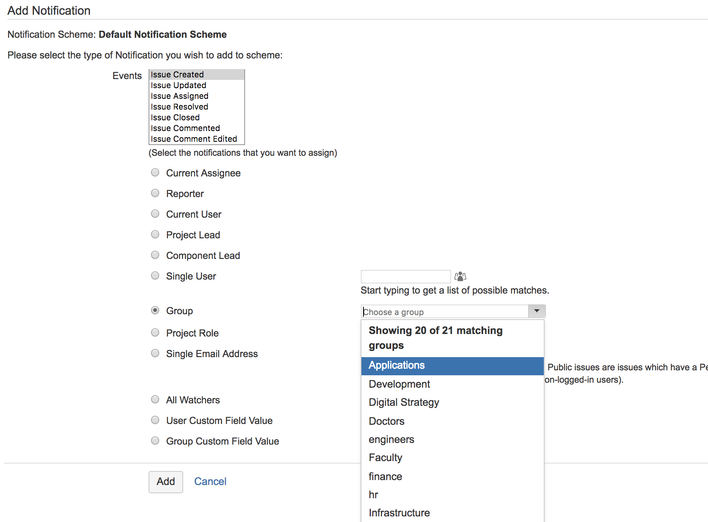The width and height of the screenshot is (708, 522).
Task: Select the Project Role radio option
Action: 155,332
